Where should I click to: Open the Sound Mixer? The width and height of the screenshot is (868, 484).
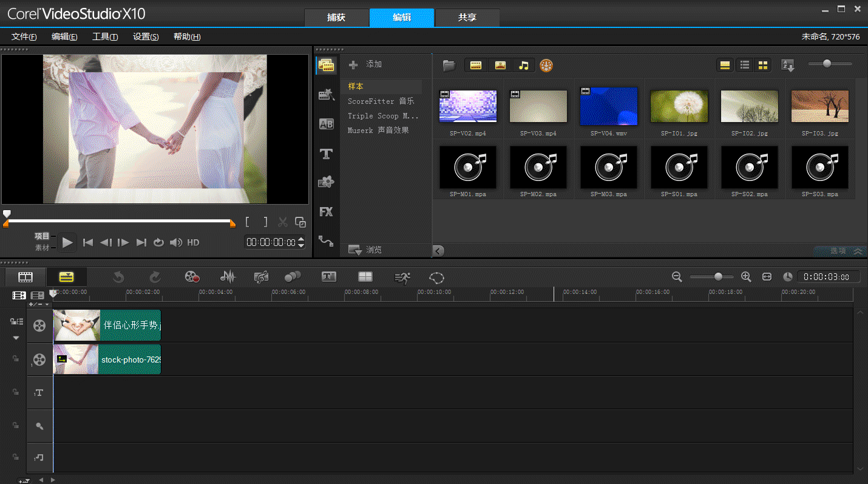(x=228, y=277)
